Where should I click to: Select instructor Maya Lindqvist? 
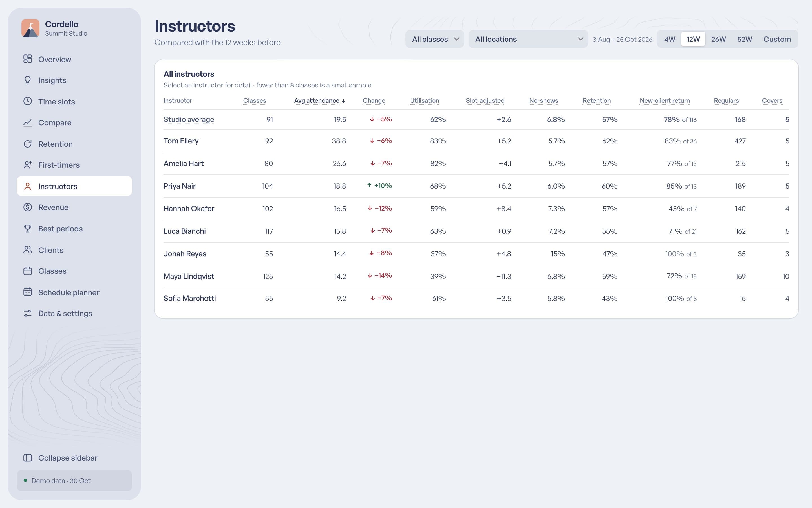pyautogui.click(x=189, y=276)
